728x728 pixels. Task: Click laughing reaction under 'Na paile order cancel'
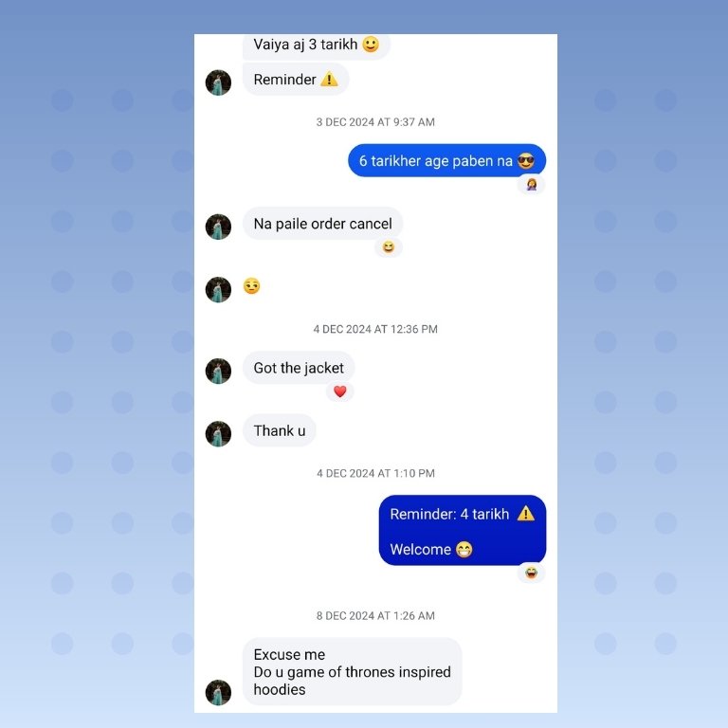388,247
